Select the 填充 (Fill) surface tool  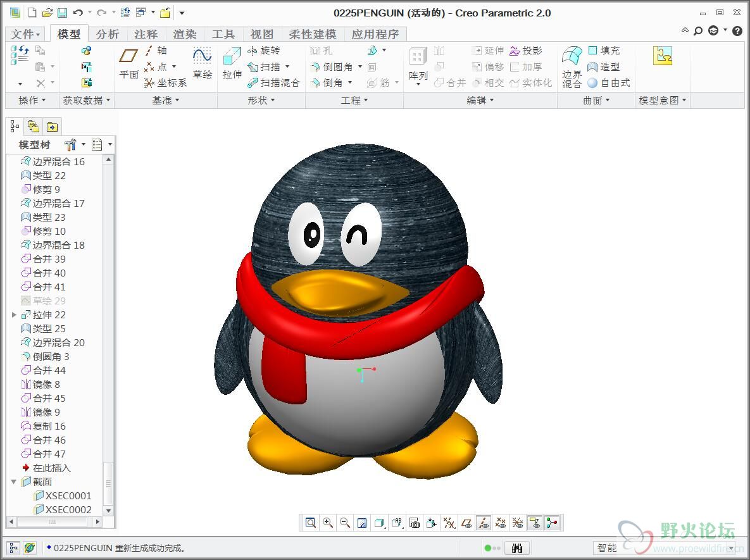(x=604, y=51)
